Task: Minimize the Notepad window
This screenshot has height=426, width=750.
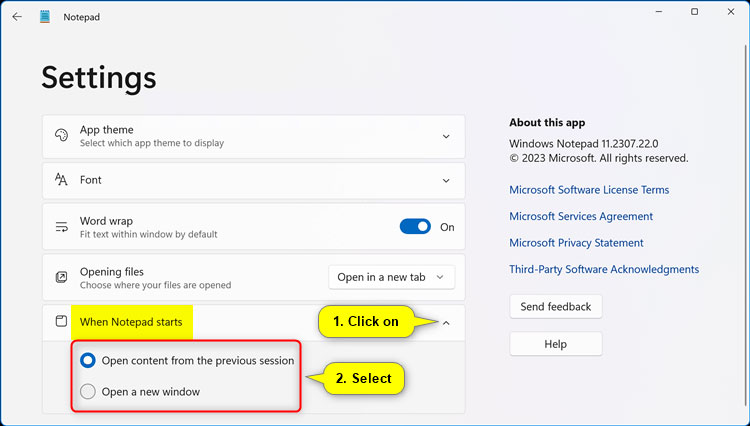Action: coord(659,11)
